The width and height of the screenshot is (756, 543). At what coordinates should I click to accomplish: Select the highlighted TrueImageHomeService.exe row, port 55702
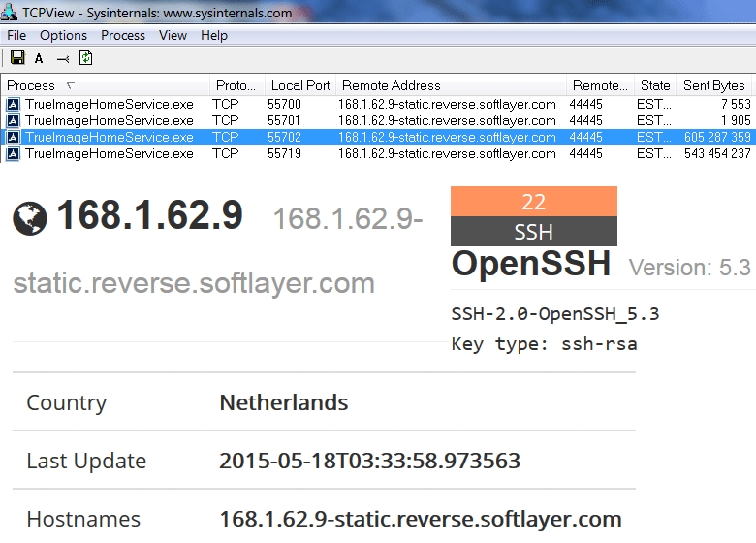[x=378, y=137]
